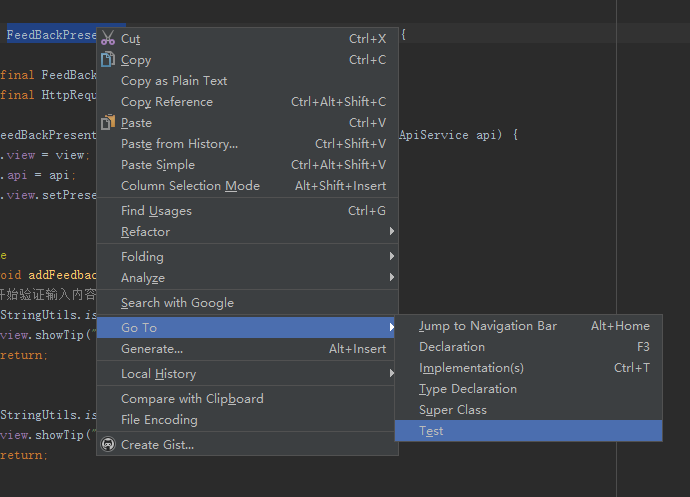Expand the Refactor submenu arrow
Screen dimensions: 690x497
[x=392, y=232]
